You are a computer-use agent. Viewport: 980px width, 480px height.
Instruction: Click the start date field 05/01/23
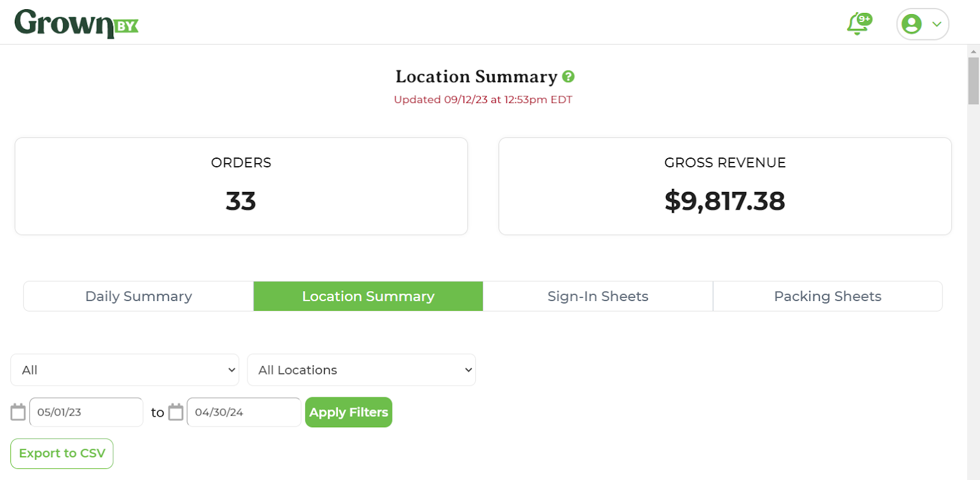86,412
